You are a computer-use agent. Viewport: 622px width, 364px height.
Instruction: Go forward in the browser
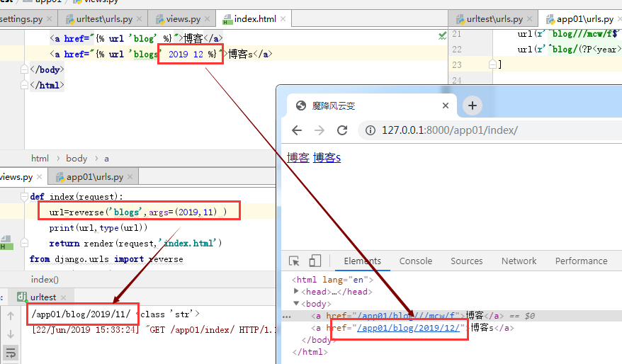[320, 130]
